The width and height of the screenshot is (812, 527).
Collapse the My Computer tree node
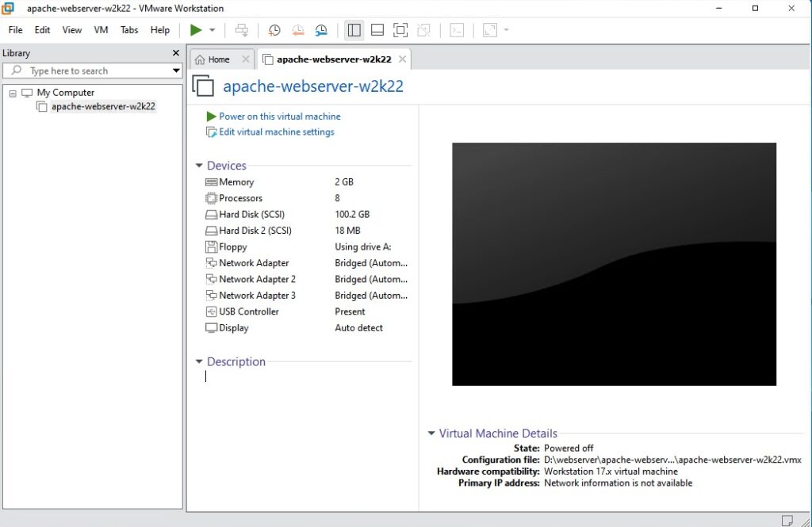pyautogui.click(x=13, y=94)
